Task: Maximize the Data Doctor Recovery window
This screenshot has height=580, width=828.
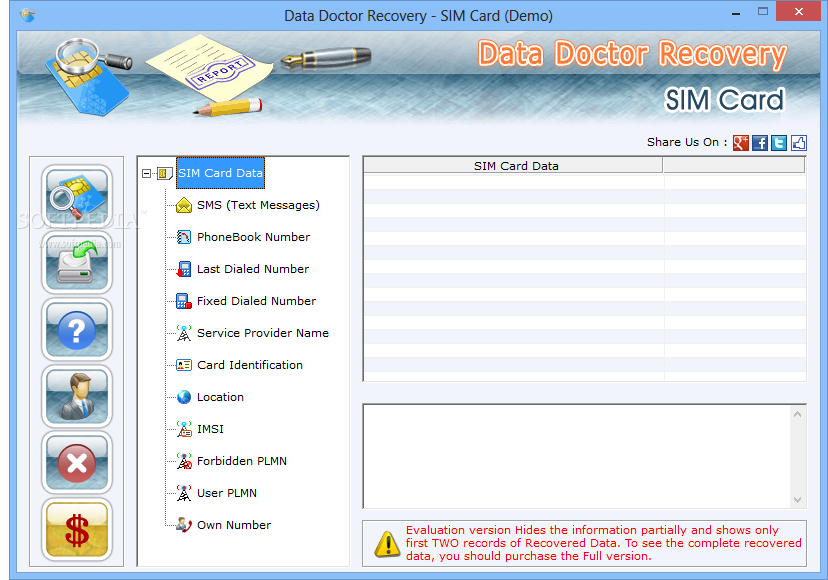Action: click(x=763, y=12)
